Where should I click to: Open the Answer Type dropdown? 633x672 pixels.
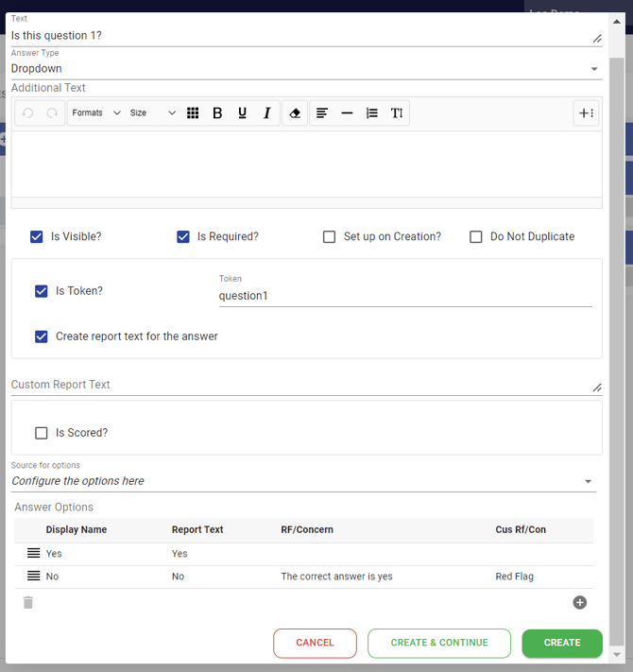pyautogui.click(x=304, y=69)
